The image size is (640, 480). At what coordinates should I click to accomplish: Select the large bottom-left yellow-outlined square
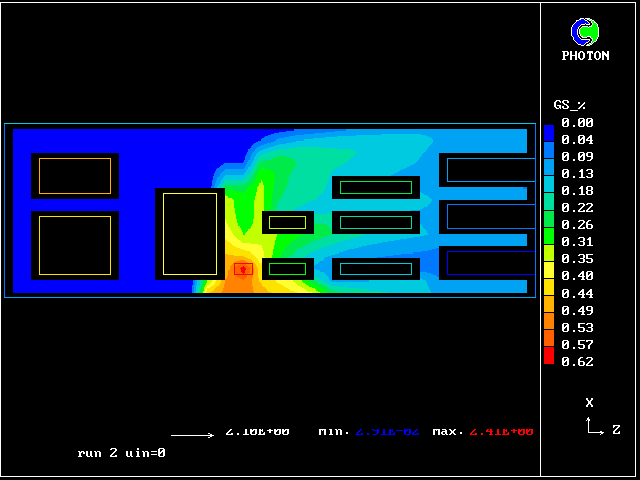tap(75, 245)
